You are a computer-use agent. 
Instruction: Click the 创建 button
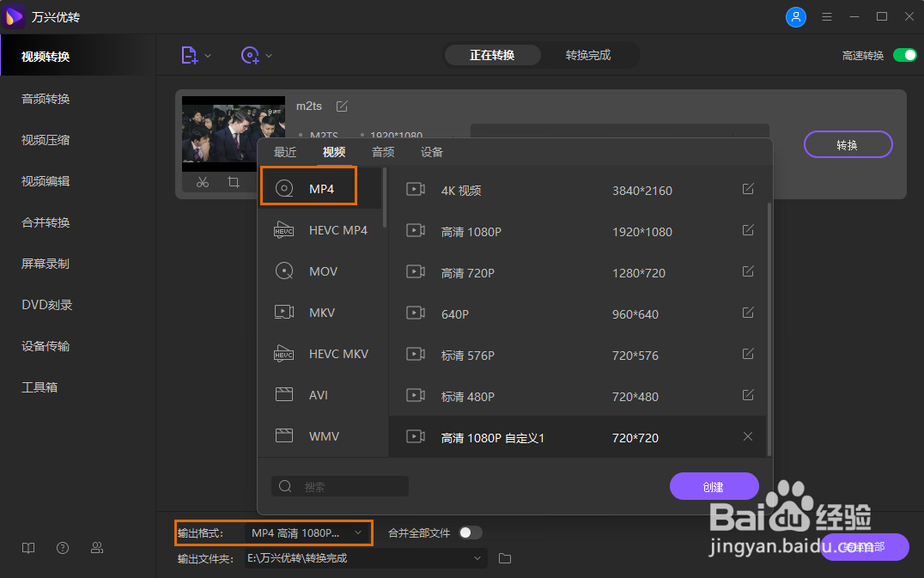pyautogui.click(x=714, y=487)
